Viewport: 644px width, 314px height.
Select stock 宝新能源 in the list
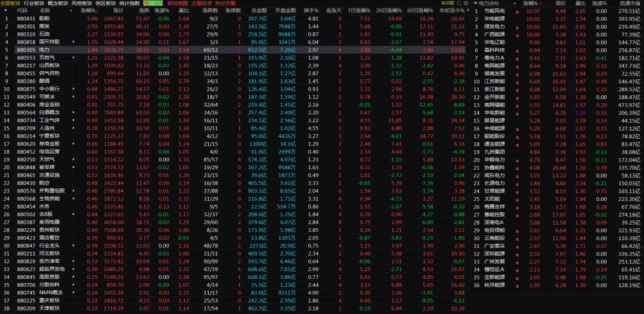[557, 277]
